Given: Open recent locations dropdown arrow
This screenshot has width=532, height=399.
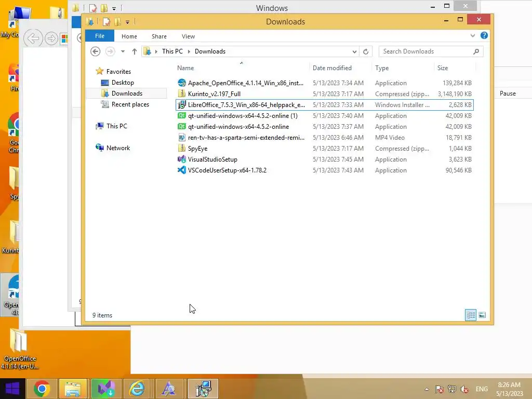Looking at the screenshot, I should coord(123,51).
